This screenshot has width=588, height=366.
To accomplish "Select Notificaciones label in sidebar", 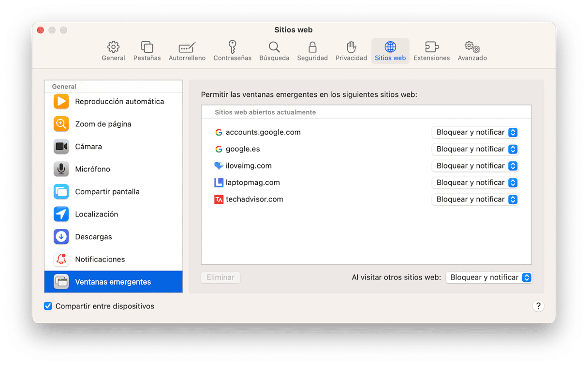I will click(x=100, y=259).
